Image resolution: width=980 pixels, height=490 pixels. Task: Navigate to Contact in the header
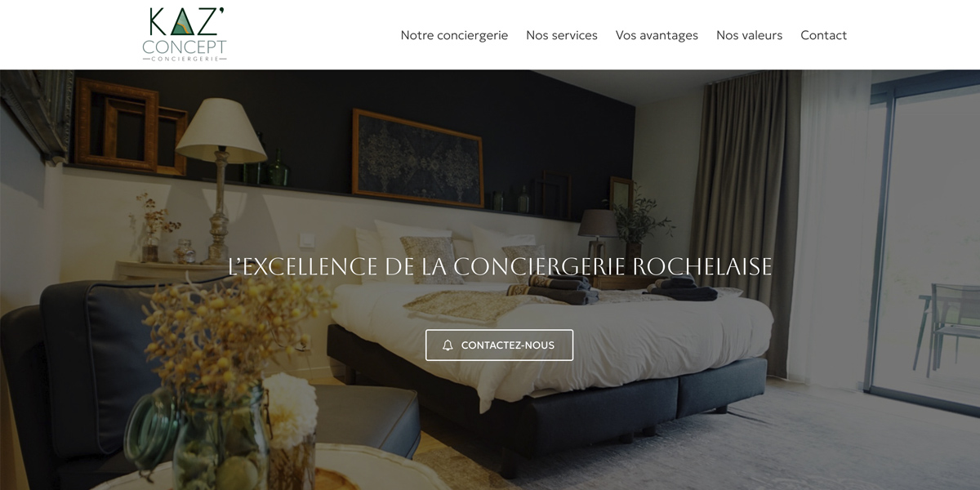(x=823, y=35)
